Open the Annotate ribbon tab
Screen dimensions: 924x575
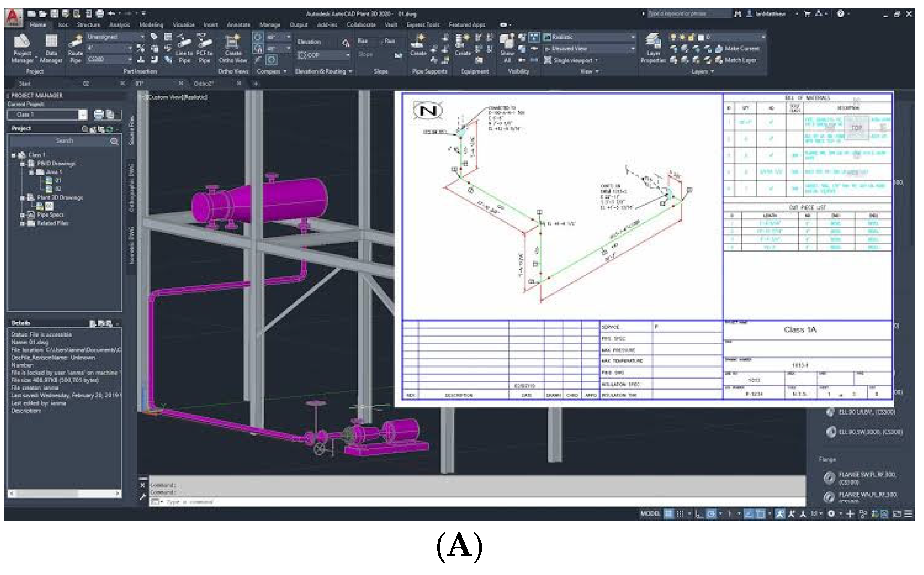pyautogui.click(x=238, y=25)
